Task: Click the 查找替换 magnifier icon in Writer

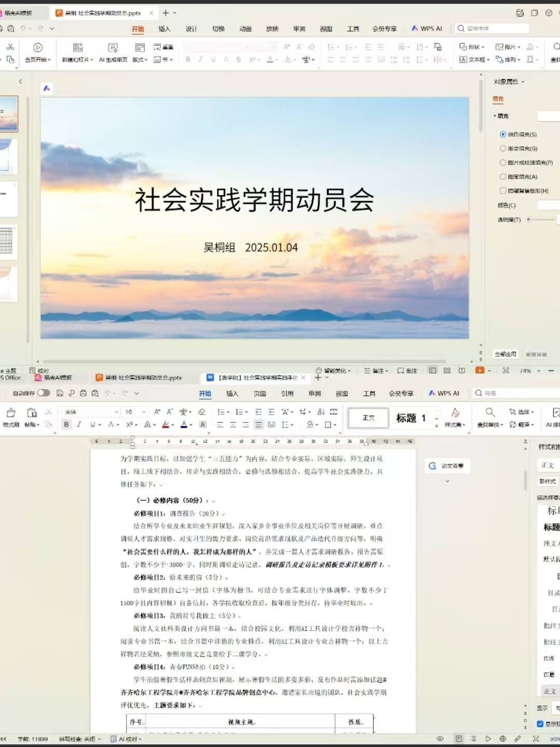Action: 489,412
